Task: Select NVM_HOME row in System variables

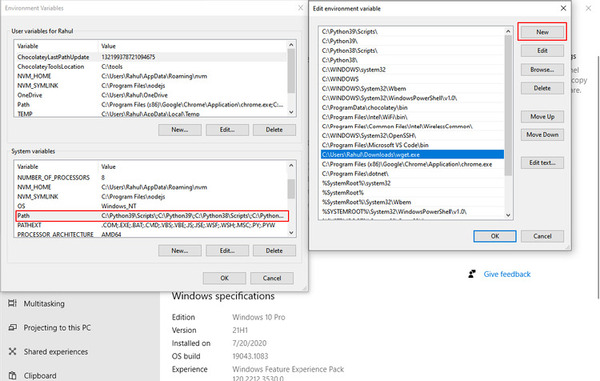Action: [x=151, y=187]
